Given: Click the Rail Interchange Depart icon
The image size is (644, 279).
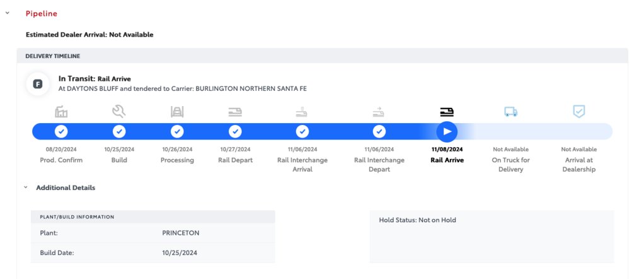Looking at the screenshot, I should [379, 112].
